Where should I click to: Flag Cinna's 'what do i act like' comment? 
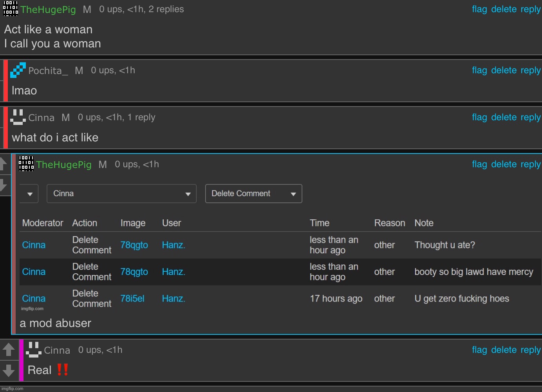coord(479,117)
